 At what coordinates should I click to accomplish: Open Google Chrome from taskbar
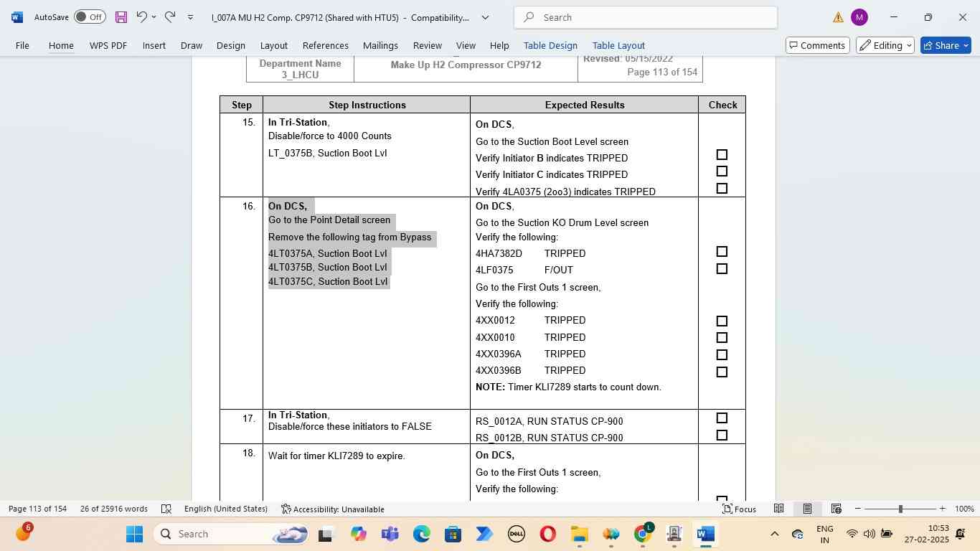tap(643, 534)
